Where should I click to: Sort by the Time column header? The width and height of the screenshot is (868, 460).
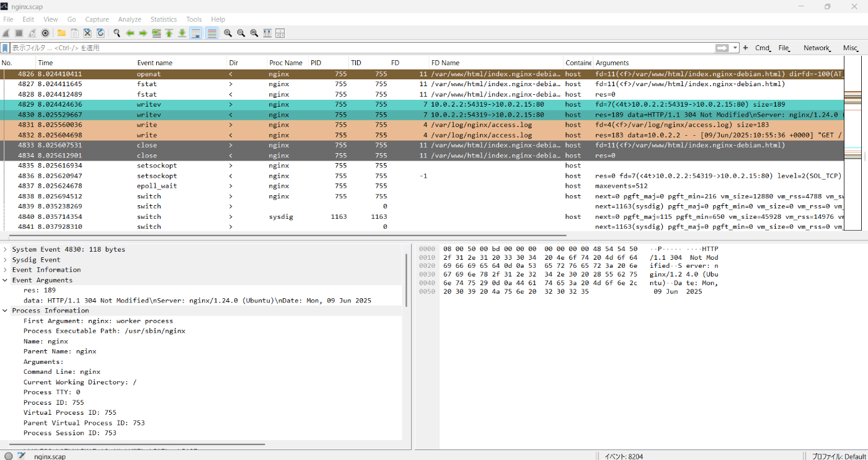click(x=85, y=63)
